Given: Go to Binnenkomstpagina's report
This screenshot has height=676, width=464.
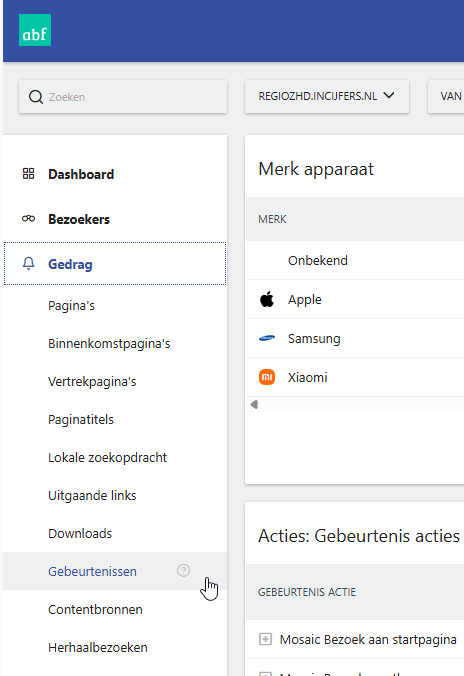Looking at the screenshot, I should 109,344.
